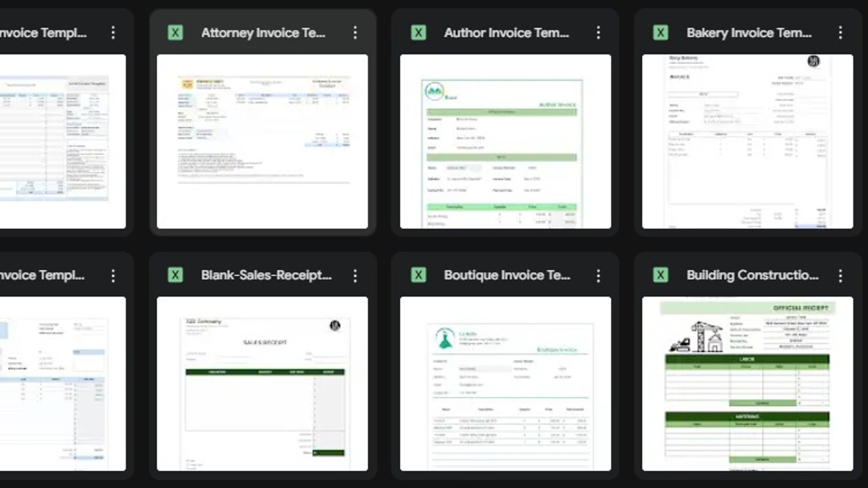Select the 'Bakery Invoice Tem...' file name
This screenshot has height=488, width=868.
point(749,33)
